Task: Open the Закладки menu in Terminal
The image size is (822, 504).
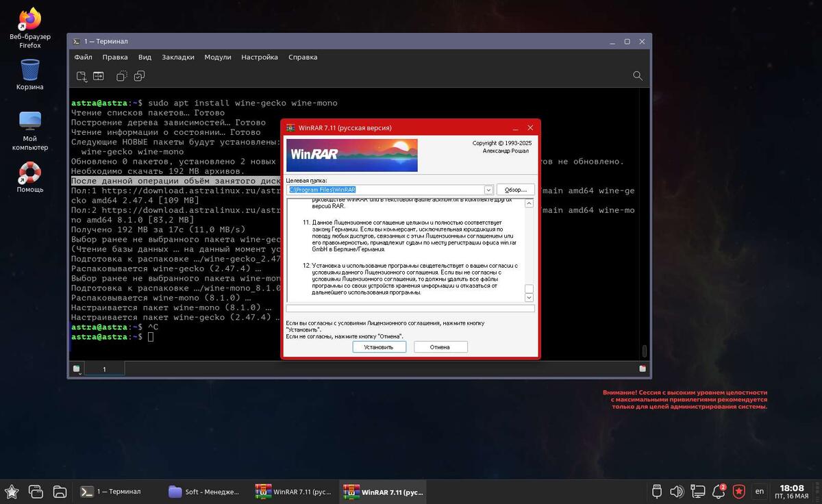Action: (x=178, y=58)
